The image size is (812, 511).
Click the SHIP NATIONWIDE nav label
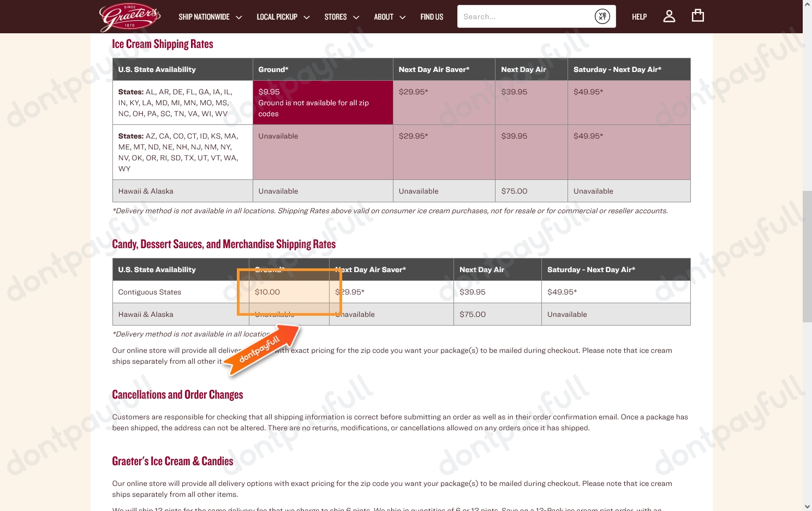point(204,17)
